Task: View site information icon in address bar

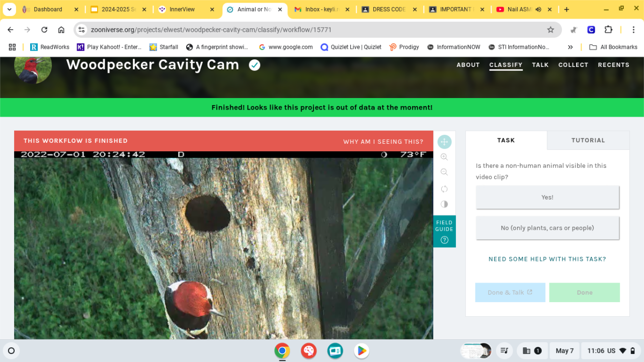Action: point(82,30)
